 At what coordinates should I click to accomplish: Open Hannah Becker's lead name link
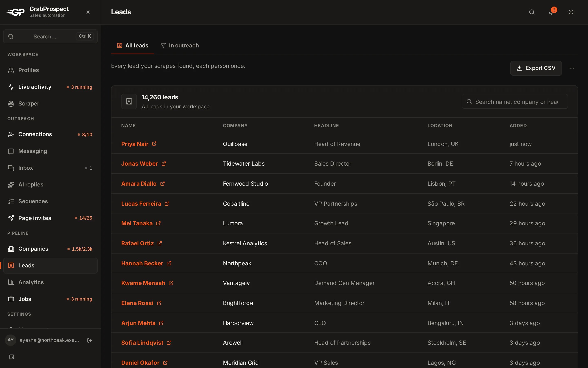[x=142, y=263]
